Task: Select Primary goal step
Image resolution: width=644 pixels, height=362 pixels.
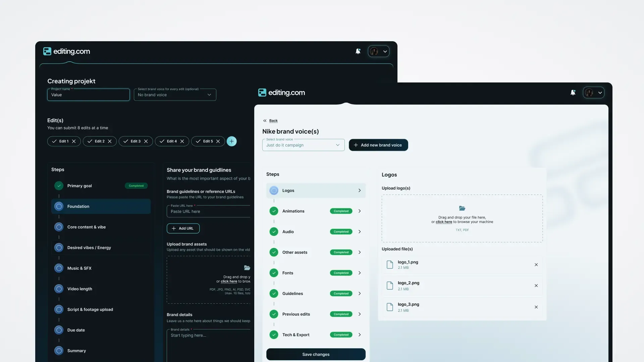Action: (101, 186)
